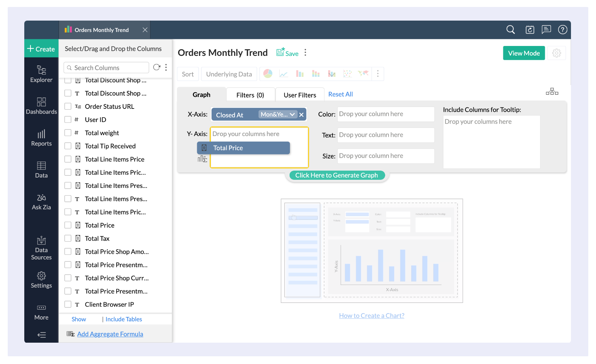Viewport: 596px width, 364px height.
Task: Select the map chart type
Action: point(363,73)
